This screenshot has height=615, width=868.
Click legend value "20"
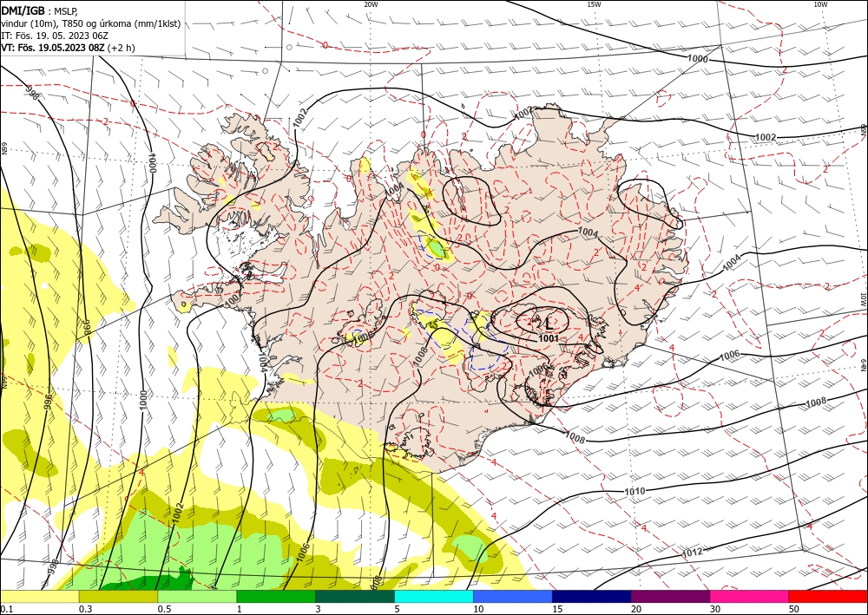pos(636,609)
